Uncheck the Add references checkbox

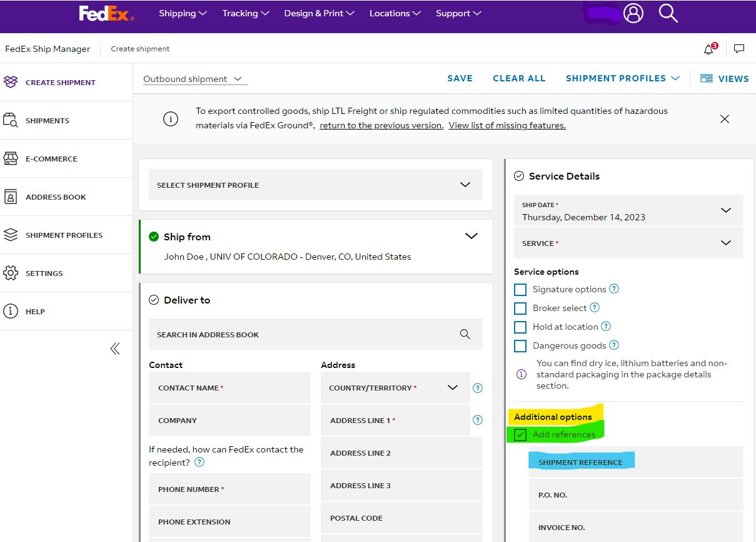click(520, 435)
